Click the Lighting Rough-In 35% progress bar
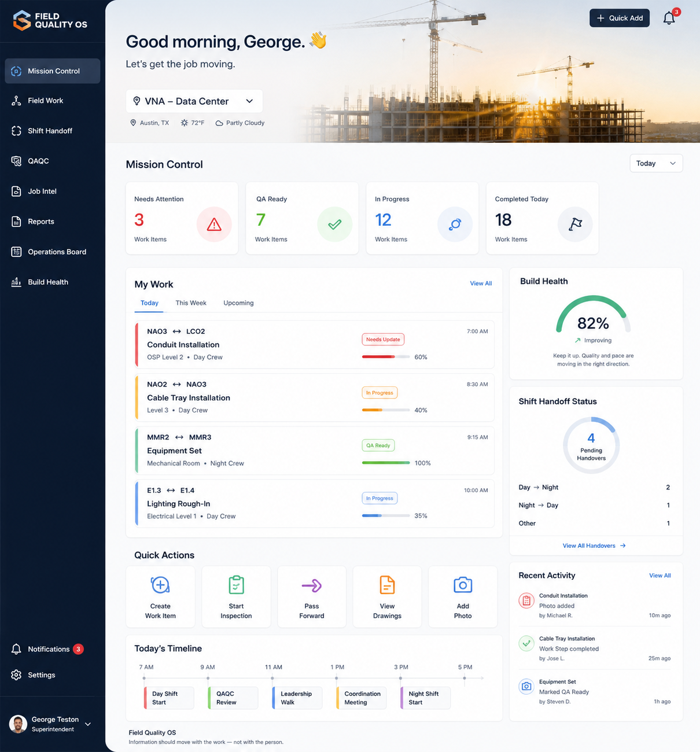 (386, 515)
